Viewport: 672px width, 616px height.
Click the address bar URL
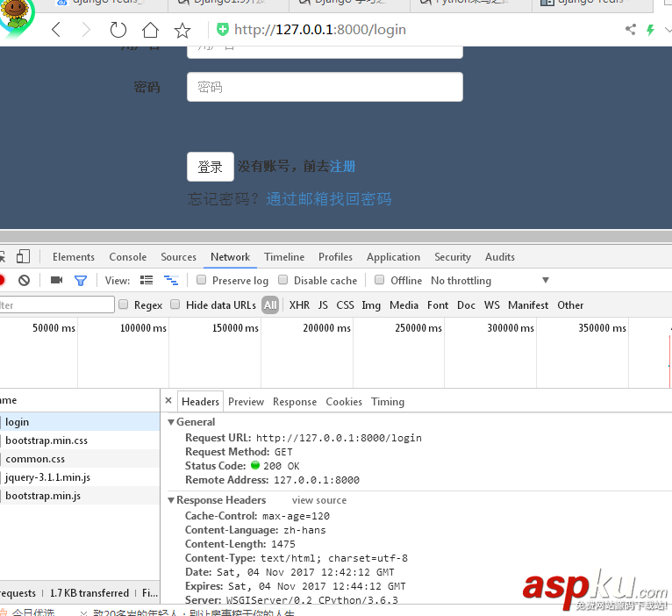319,30
